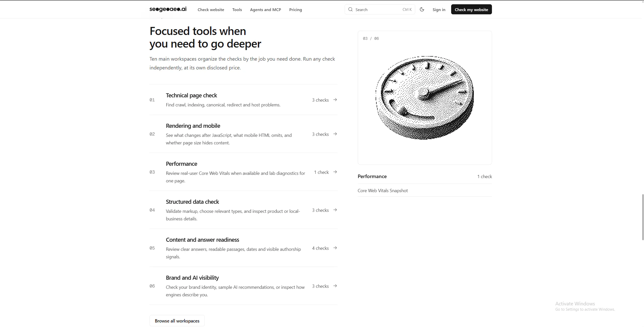Click the search magnifier icon
The height and width of the screenshot is (327, 644).
(350, 9)
